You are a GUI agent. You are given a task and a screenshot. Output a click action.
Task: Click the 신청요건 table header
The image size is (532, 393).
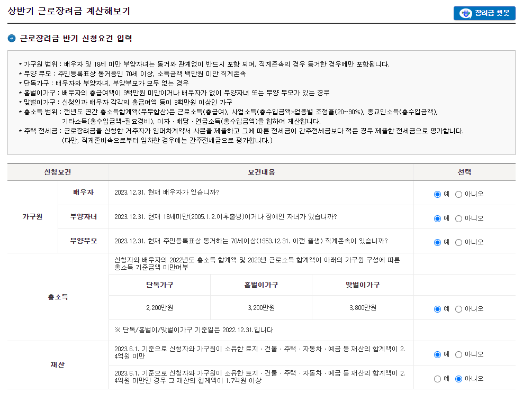click(x=58, y=172)
